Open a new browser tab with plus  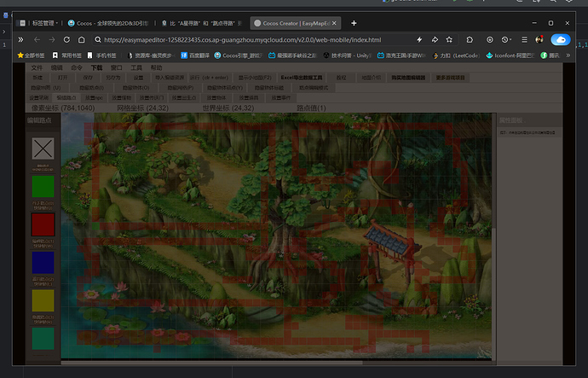(354, 23)
